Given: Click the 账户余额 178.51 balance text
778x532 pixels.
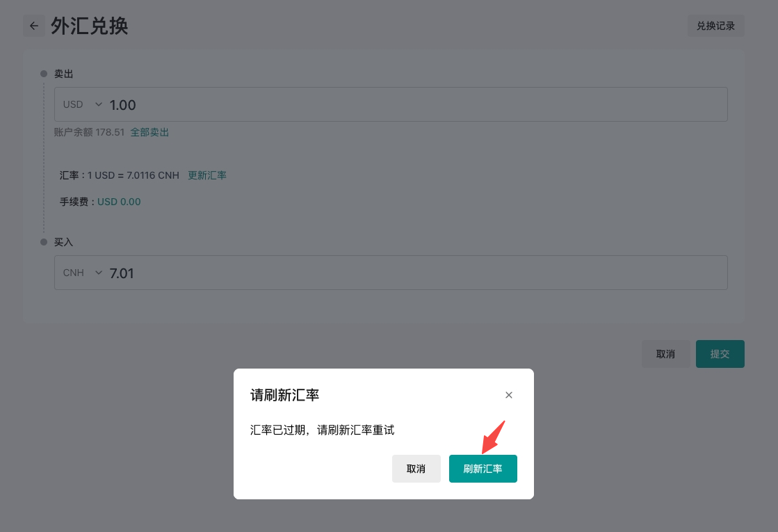Looking at the screenshot, I should (89, 132).
